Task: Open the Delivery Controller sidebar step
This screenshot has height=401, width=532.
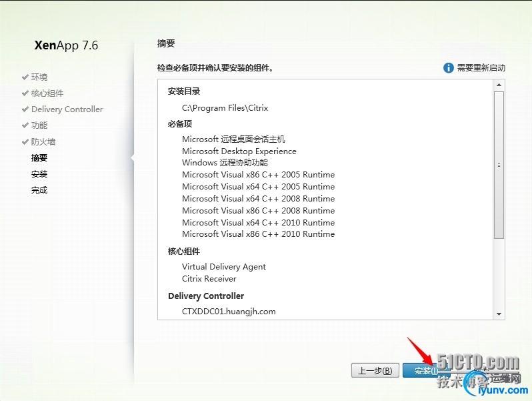Action: [67, 109]
